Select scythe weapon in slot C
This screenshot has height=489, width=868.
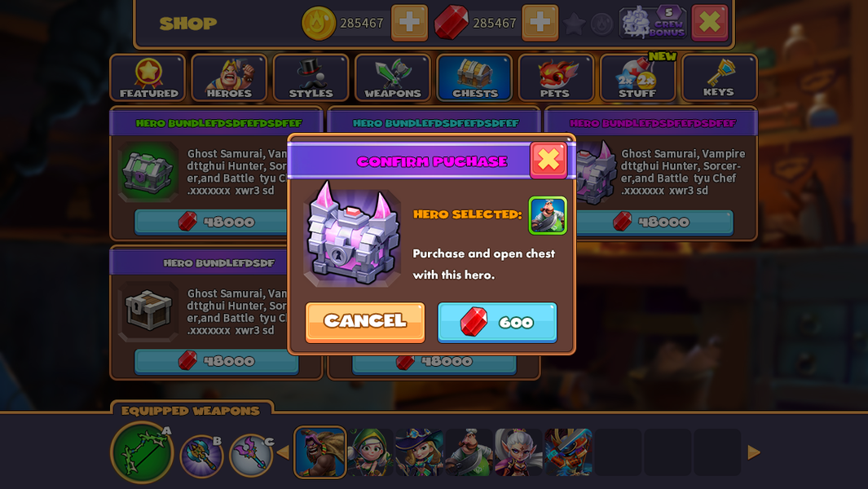(252, 456)
